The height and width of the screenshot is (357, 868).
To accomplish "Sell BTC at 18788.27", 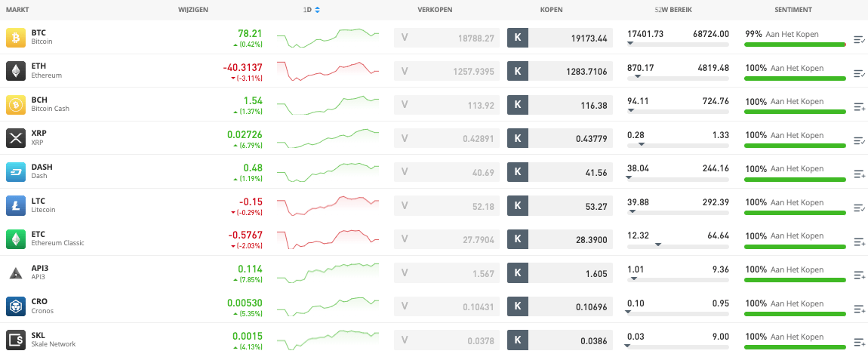I will tap(447, 38).
